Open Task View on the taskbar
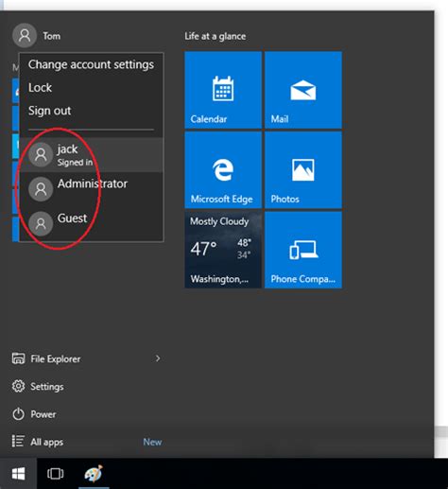This screenshot has height=489, width=448. pyautogui.click(x=55, y=474)
